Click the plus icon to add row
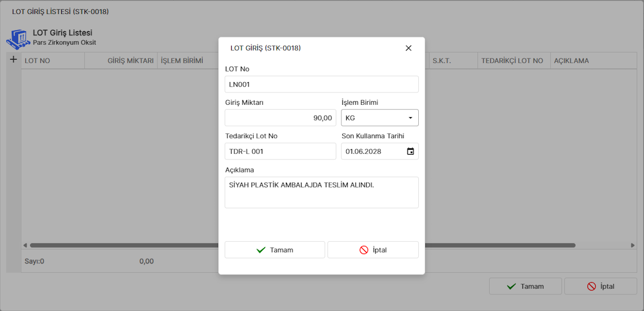644x311 pixels. pyautogui.click(x=13, y=60)
